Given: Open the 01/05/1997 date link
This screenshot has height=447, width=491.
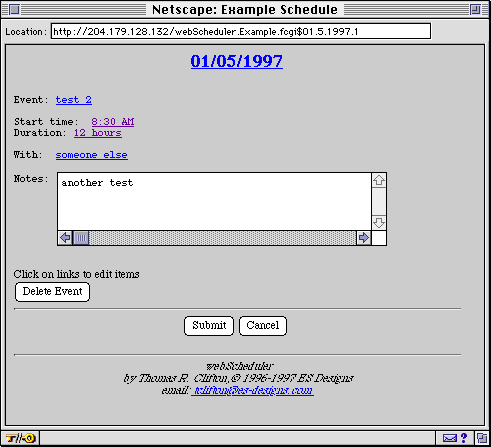Looking at the screenshot, I should tap(237, 61).
